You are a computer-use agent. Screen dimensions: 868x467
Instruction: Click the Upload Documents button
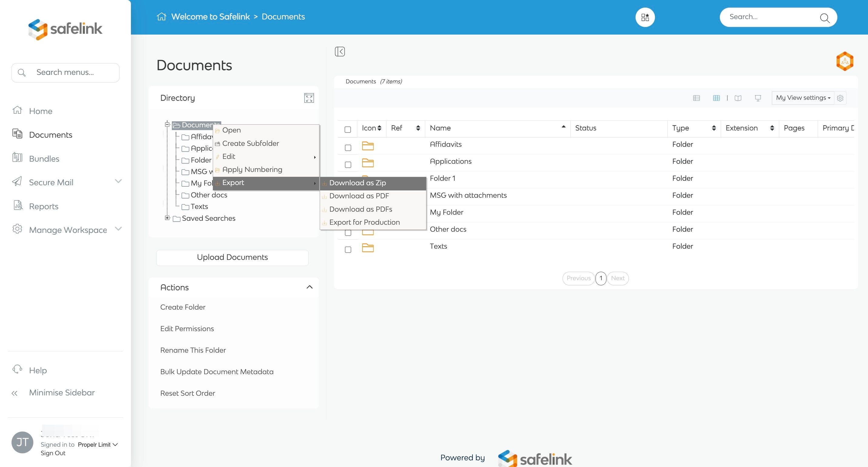pos(232,257)
